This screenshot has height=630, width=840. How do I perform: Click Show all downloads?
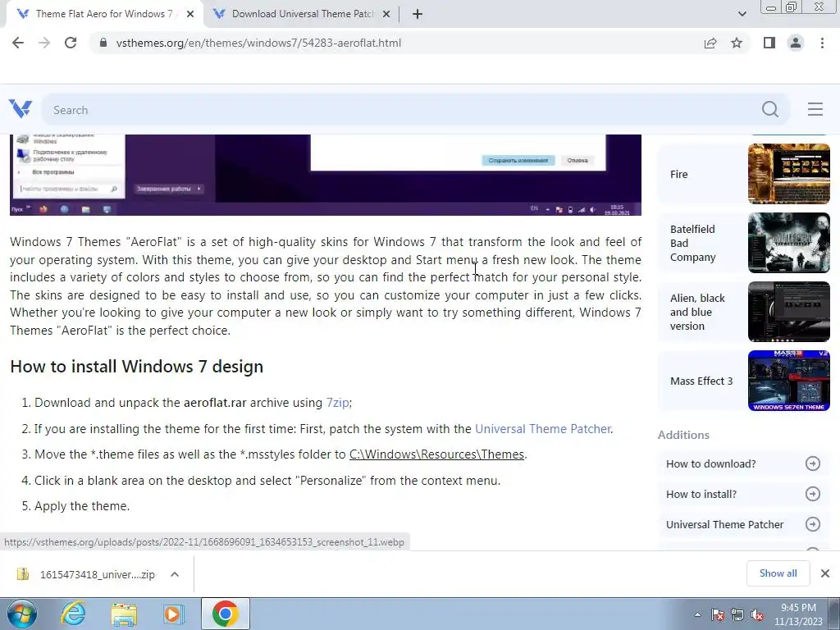[778, 573]
